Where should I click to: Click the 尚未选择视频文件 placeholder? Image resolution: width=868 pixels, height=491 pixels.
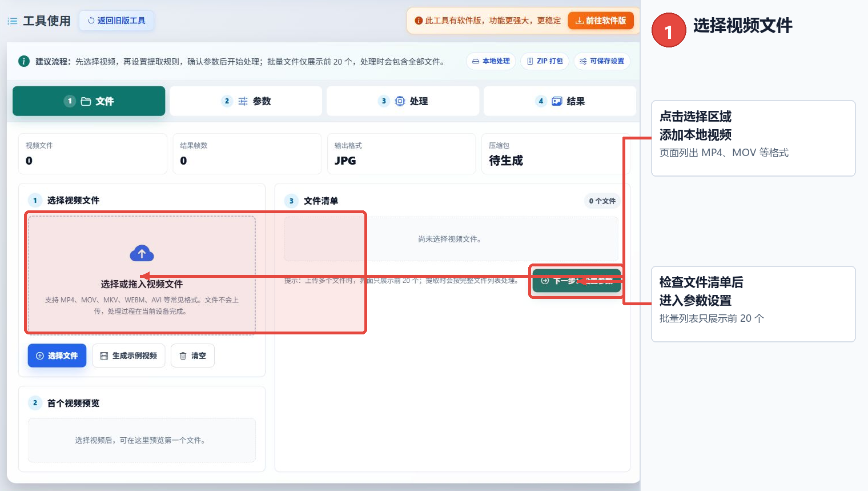(x=451, y=239)
